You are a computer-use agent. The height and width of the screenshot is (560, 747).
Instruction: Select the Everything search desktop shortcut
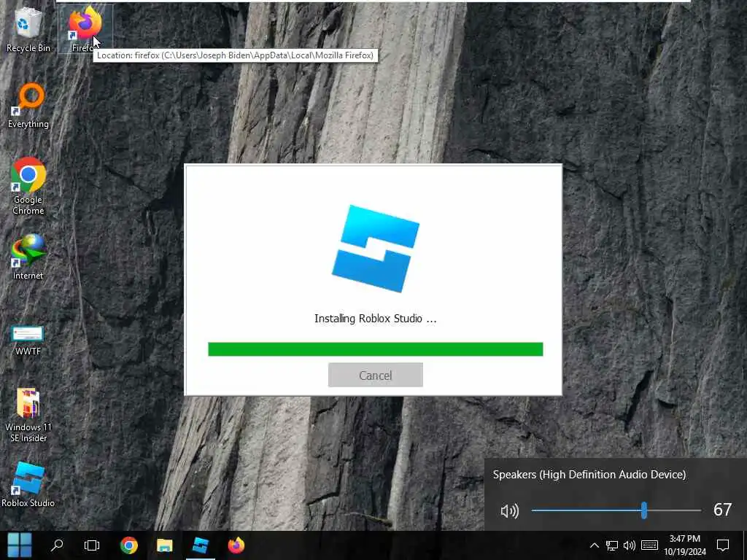tap(28, 106)
